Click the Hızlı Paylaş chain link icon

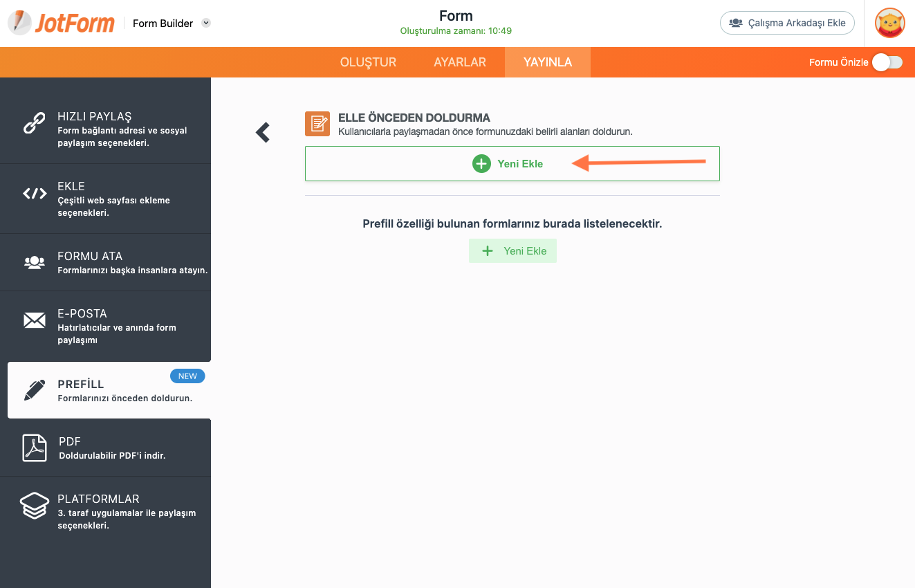pyautogui.click(x=35, y=122)
